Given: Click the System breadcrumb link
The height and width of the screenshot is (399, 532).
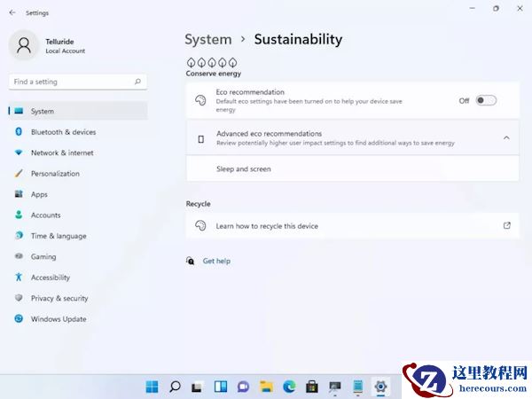Looking at the screenshot, I should click(x=208, y=39).
